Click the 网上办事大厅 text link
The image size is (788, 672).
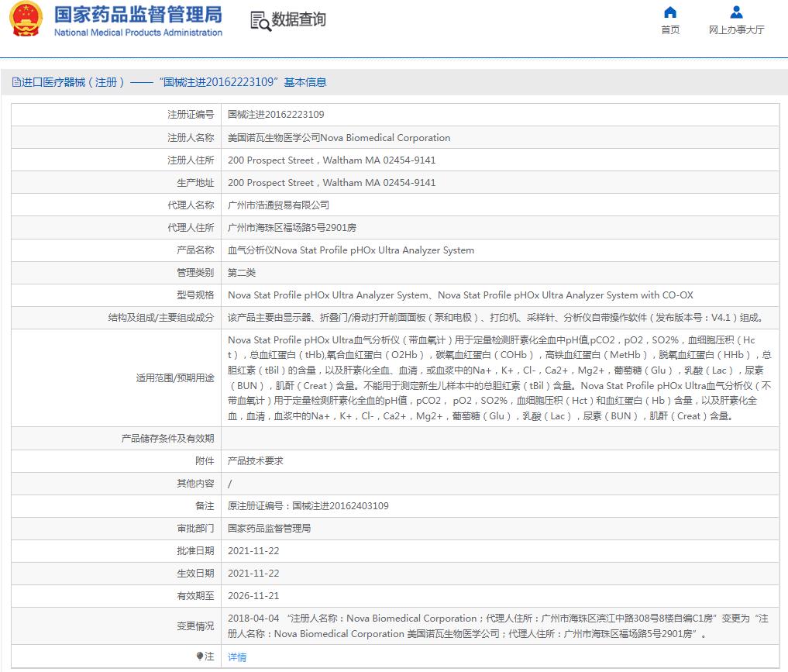(736, 29)
